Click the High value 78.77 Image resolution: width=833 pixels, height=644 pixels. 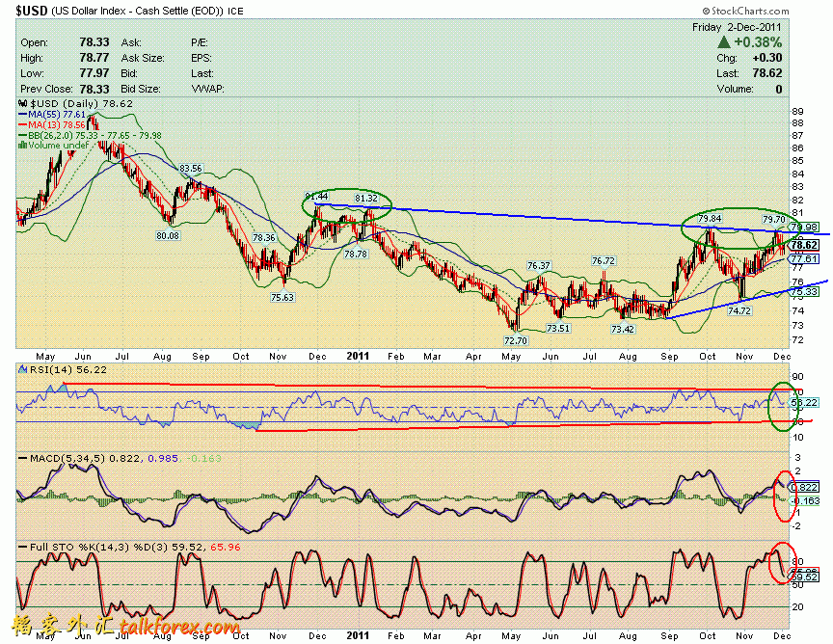point(94,58)
